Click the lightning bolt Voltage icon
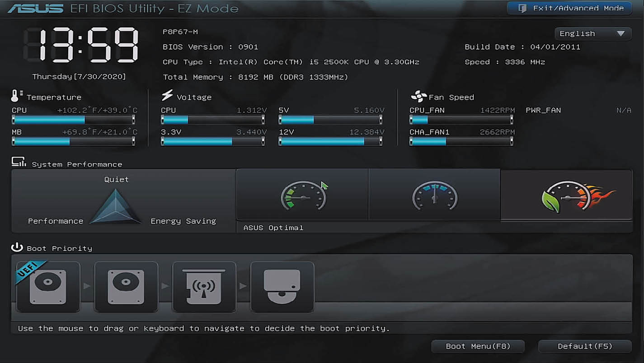644x363 pixels. [x=167, y=96]
